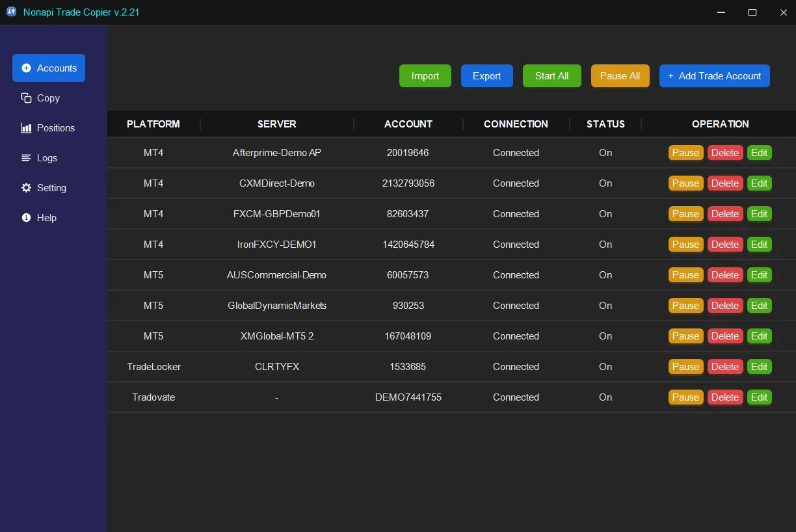Pause the Tradovate DEMO7441755 account
796x532 pixels.
[685, 397]
